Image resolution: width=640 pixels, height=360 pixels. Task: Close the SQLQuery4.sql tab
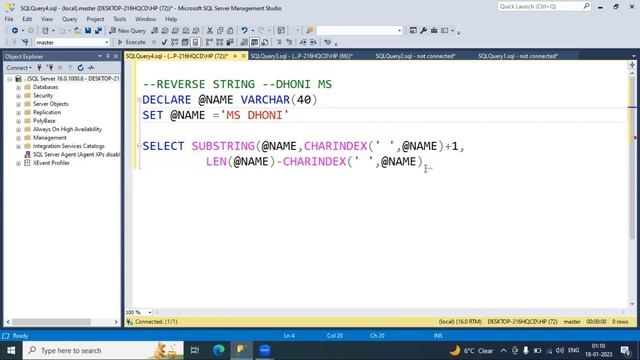[244, 56]
